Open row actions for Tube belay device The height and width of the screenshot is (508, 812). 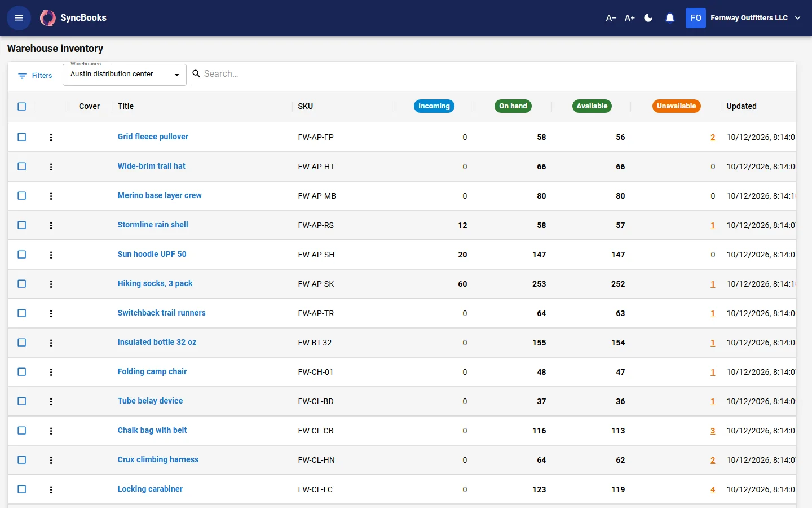click(x=51, y=401)
